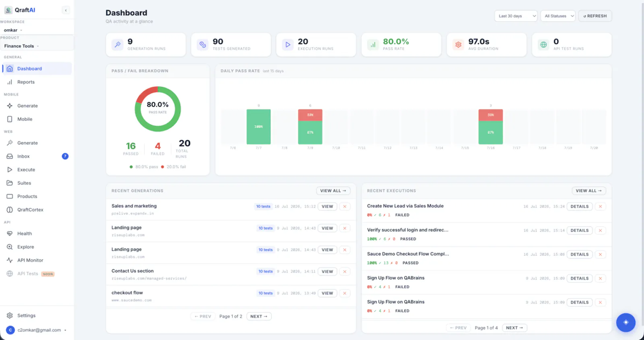This screenshot has width=644, height=340.
Task: Click the 7/16 green 67% bar segment
Action: [x=491, y=133]
